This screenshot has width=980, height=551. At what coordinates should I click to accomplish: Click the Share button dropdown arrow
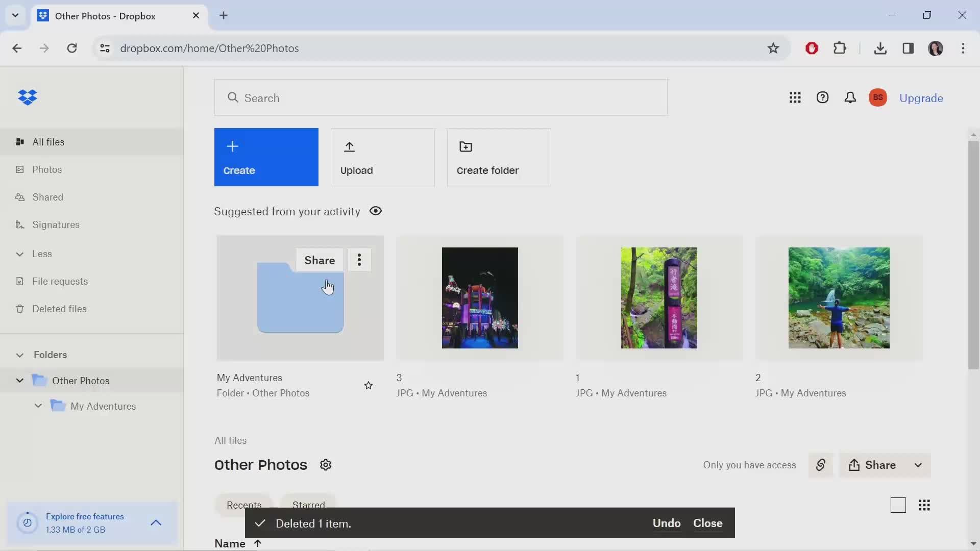coord(917,465)
